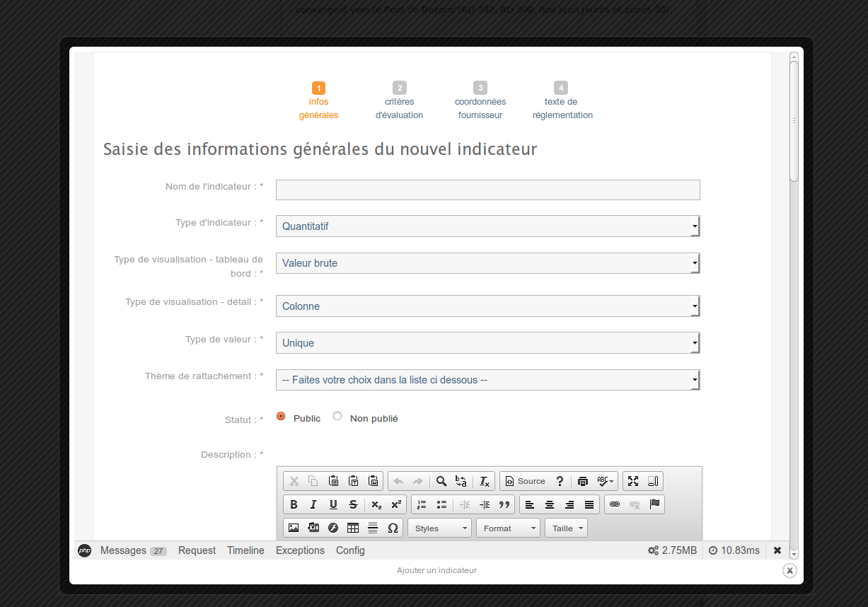Insert a block quote

click(x=504, y=504)
